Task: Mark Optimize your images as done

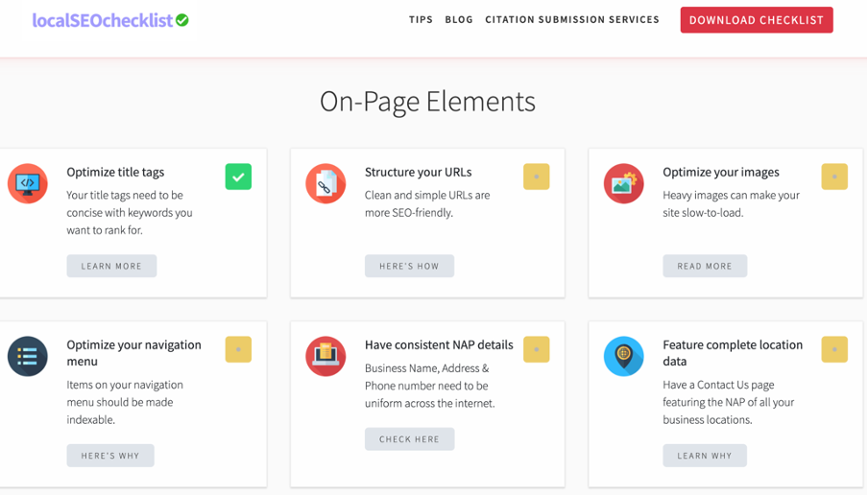Action: coord(833,177)
